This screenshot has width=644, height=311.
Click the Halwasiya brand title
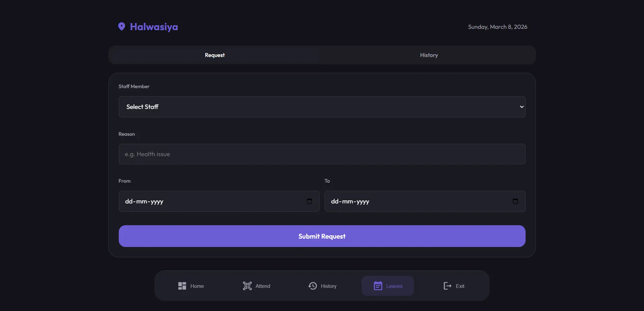154,27
